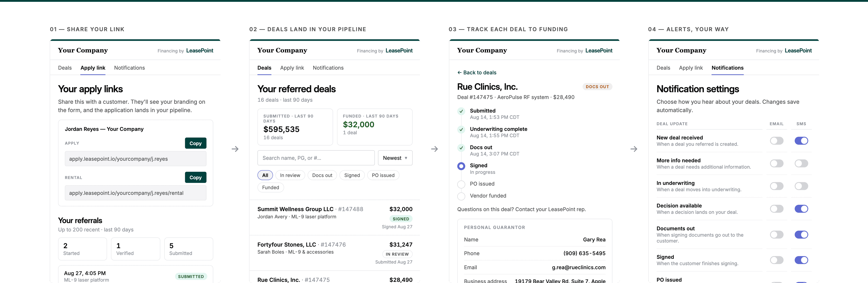Open the Notifications tab in panel 01

(129, 68)
